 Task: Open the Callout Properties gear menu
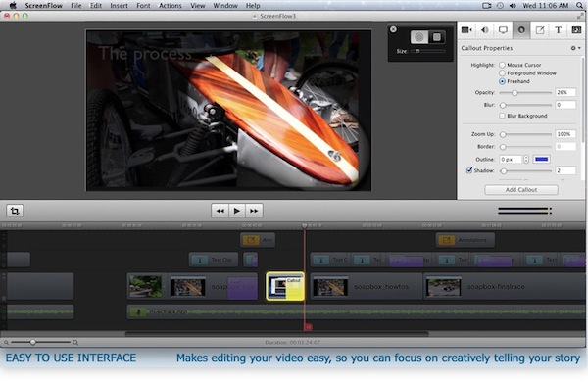575,48
